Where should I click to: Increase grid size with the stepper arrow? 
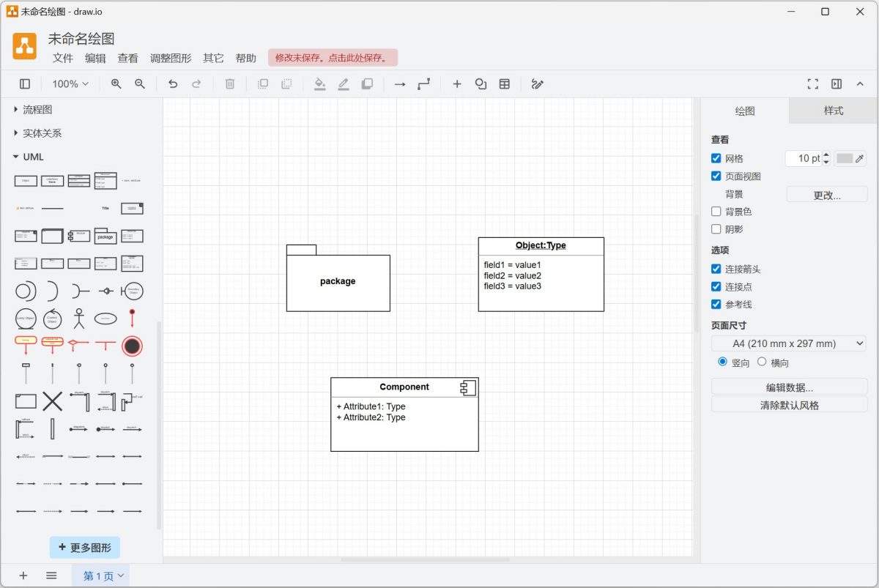click(827, 155)
